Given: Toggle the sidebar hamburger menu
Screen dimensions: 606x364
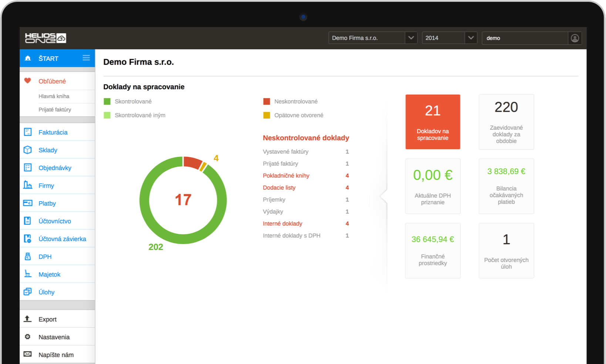Looking at the screenshot, I should click(86, 58).
